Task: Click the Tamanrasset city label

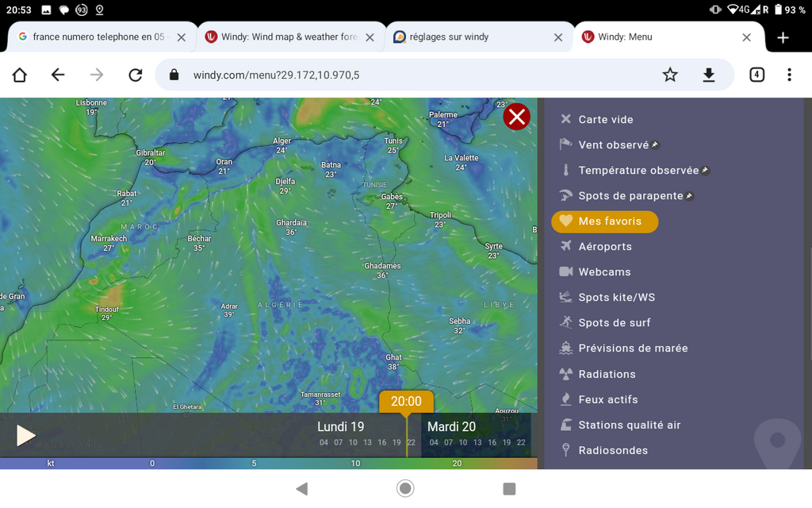Action: 320,394
